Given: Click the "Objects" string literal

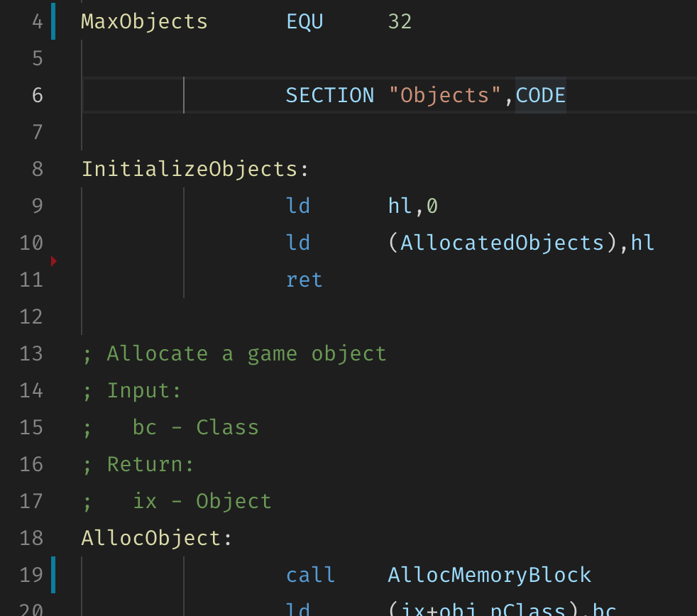Looking at the screenshot, I should coord(445,96).
